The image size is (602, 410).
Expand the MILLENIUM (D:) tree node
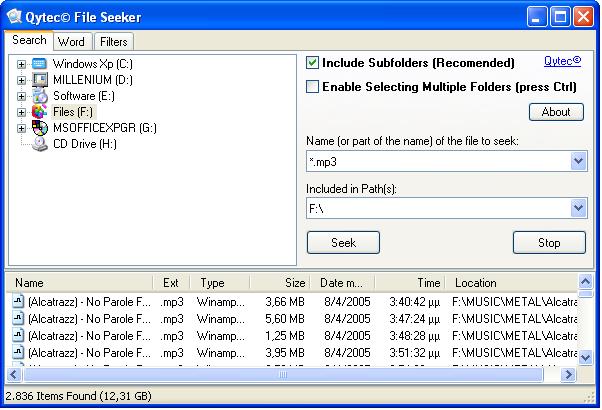pos(21,80)
